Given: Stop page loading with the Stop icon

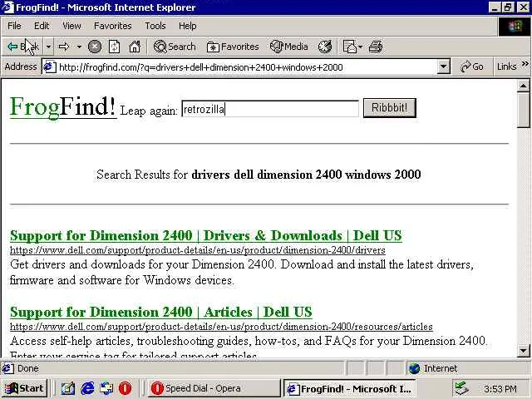Looking at the screenshot, I should click(95, 47).
